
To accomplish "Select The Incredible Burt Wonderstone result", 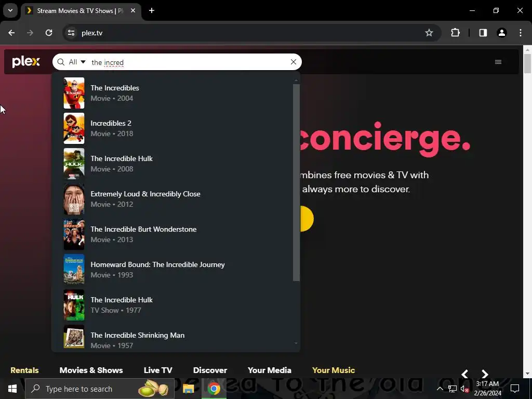I will [x=178, y=234].
